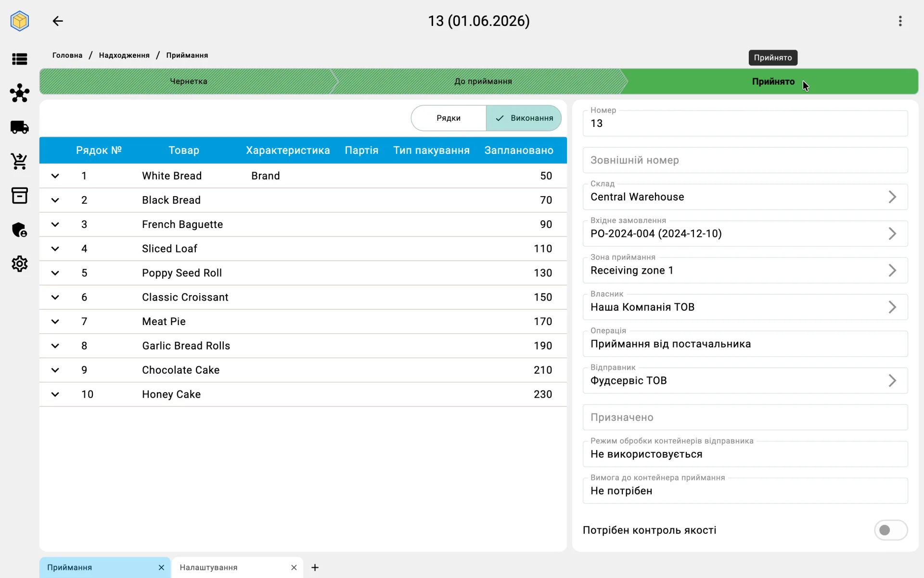Viewport: 924px width, 578px height.
Task: Sort by the Товар column header
Action: (x=184, y=151)
